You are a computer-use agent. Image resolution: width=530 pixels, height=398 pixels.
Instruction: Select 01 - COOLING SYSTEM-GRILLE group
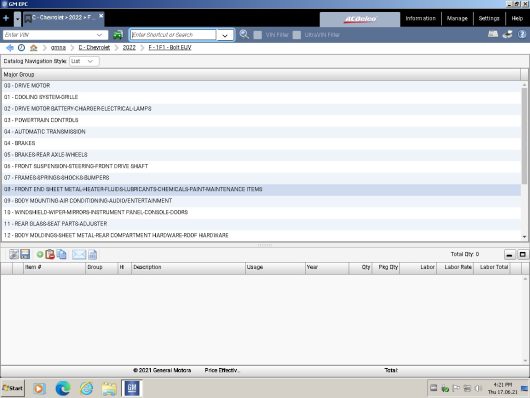[261, 97]
